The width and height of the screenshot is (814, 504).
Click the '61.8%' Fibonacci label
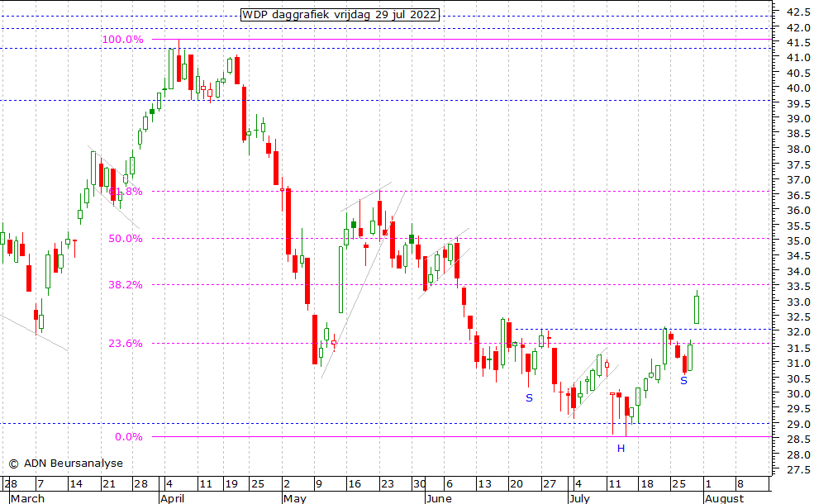click(x=125, y=192)
